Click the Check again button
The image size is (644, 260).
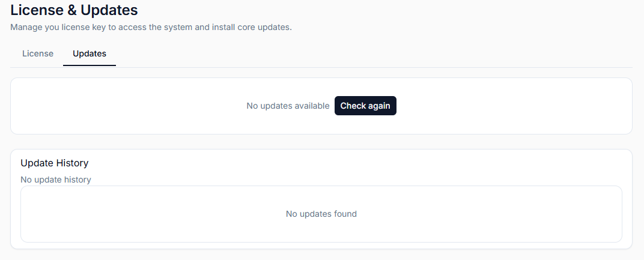(x=365, y=106)
